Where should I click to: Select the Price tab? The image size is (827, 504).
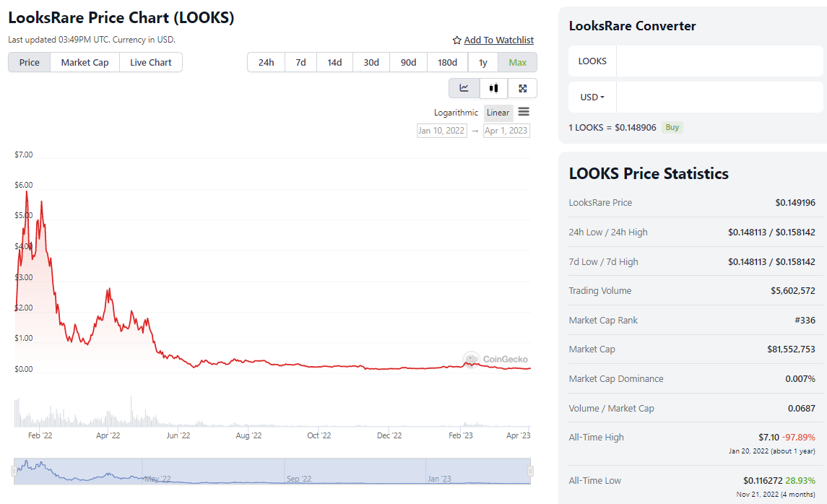pyautogui.click(x=30, y=62)
